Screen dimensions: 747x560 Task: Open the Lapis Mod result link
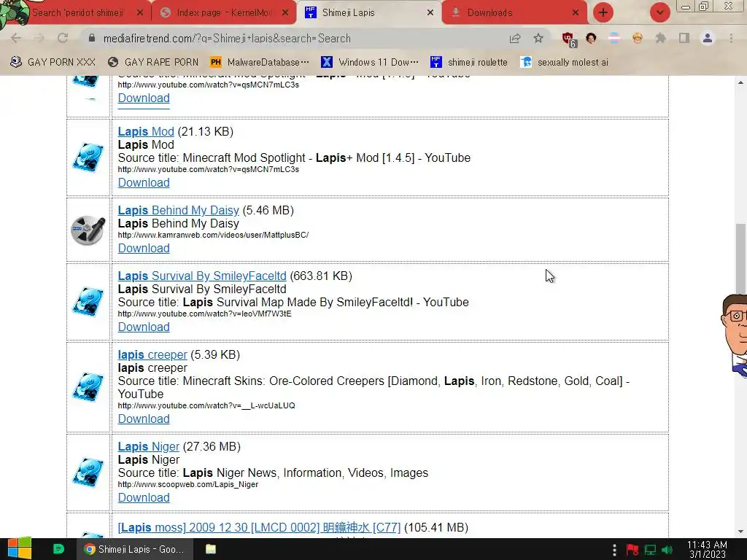(x=146, y=131)
